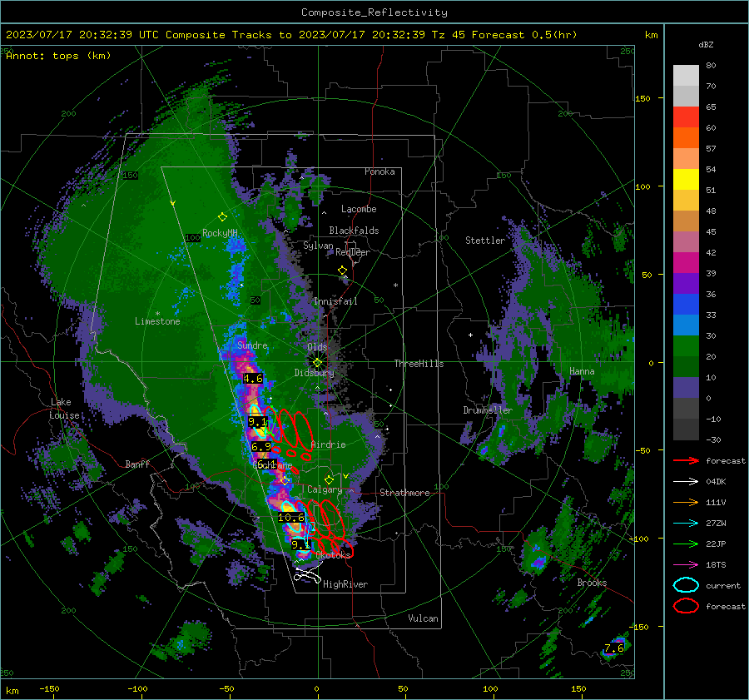Click the Sylvan label
Image resolution: width=749 pixels, height=700 pixels.
click(318, 246)
